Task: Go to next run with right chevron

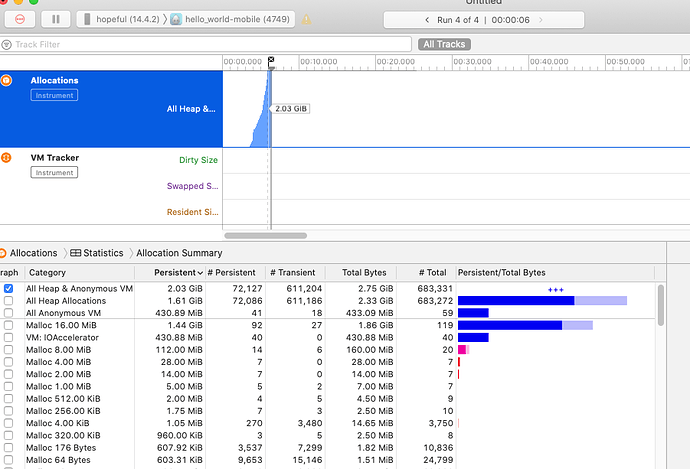Action: point(540,20)
